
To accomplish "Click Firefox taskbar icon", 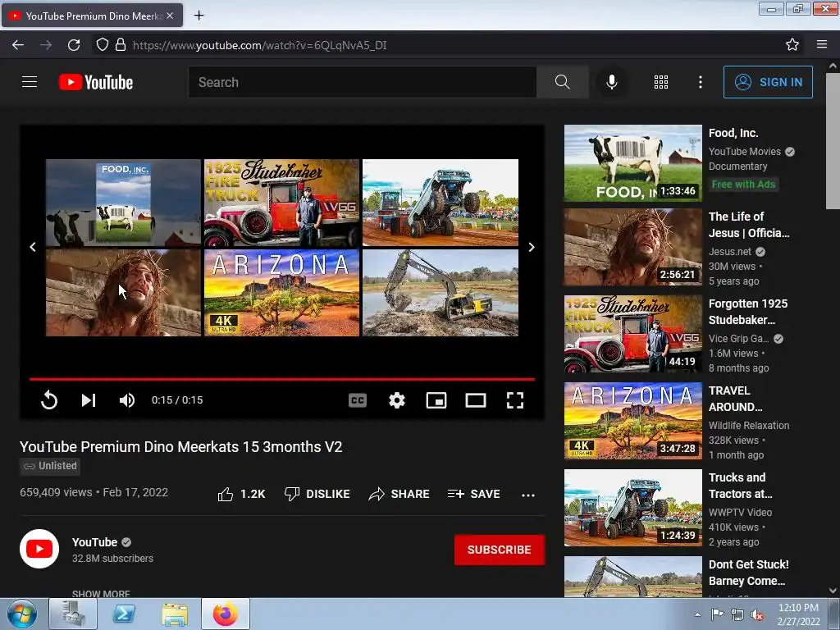I will click(x=225, y=614).
